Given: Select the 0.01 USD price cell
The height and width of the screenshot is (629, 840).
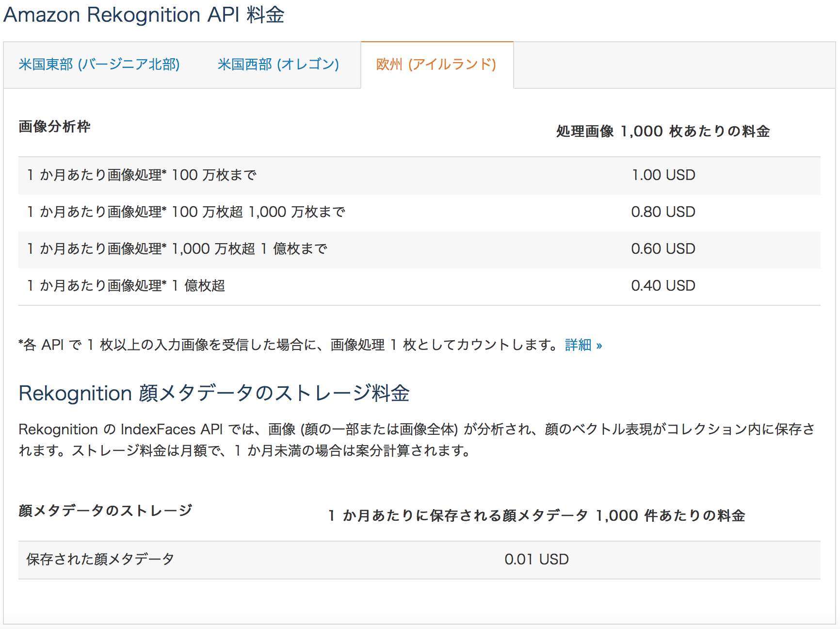Looking at the screenshot, I should point(536,559).
